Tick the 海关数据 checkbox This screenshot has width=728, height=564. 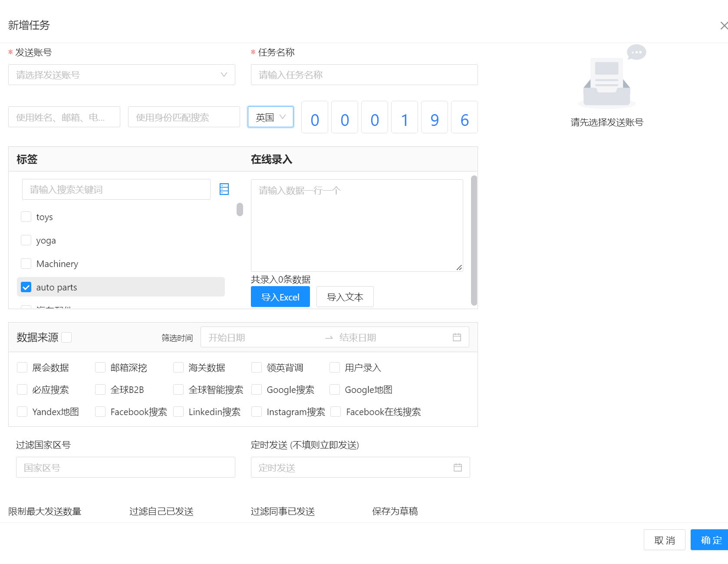click(x=178, y=368)
